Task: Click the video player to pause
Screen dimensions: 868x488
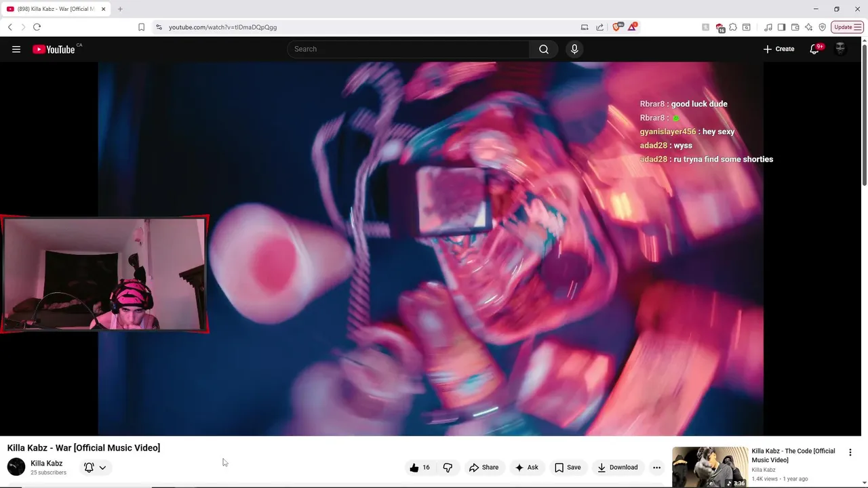Action: click(431, 249)
